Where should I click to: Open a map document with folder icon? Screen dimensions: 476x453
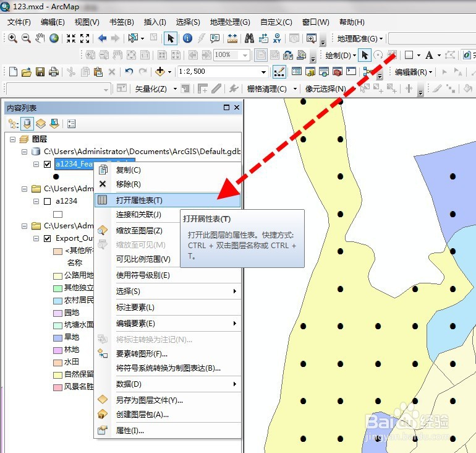(27, 72)
